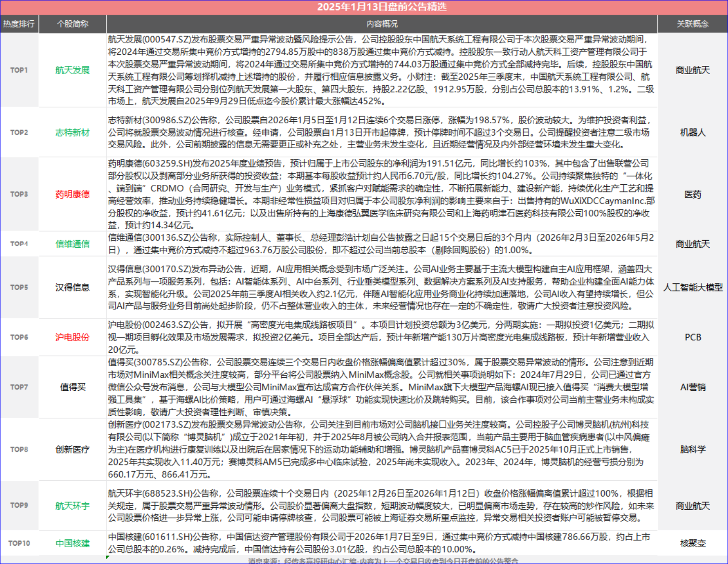728x564 pixels.
Task: Click the 信维通信 stock name
Action: click(72, 244)
